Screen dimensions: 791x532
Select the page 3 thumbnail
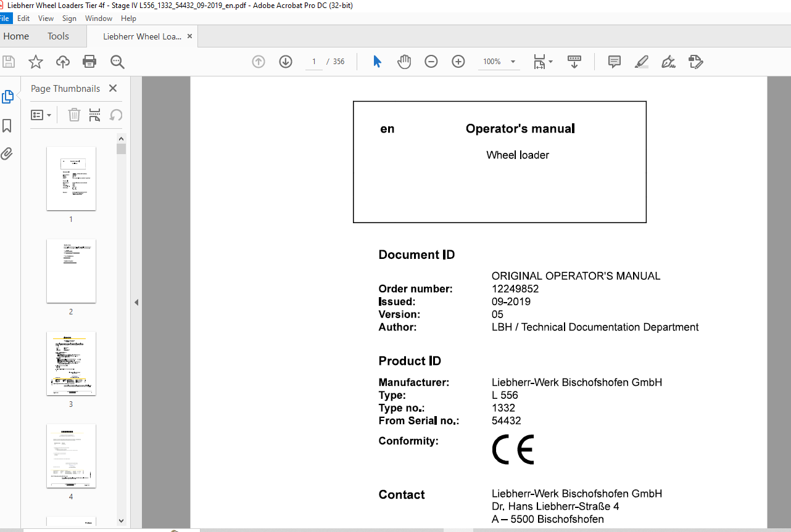point(71,364)
